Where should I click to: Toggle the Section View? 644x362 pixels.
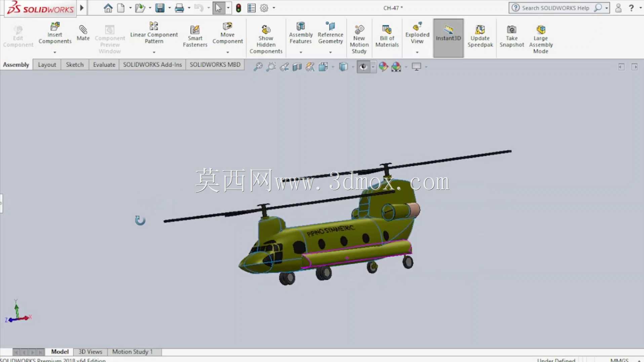(297, 67)
